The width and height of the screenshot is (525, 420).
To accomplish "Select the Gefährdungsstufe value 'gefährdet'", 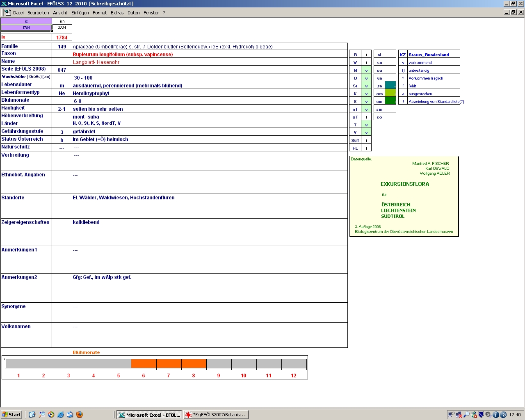I will pos(210,132).
